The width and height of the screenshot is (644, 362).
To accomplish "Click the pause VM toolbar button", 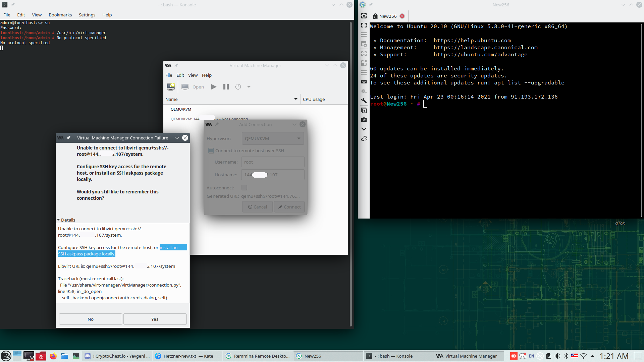I will click(226, 87).
